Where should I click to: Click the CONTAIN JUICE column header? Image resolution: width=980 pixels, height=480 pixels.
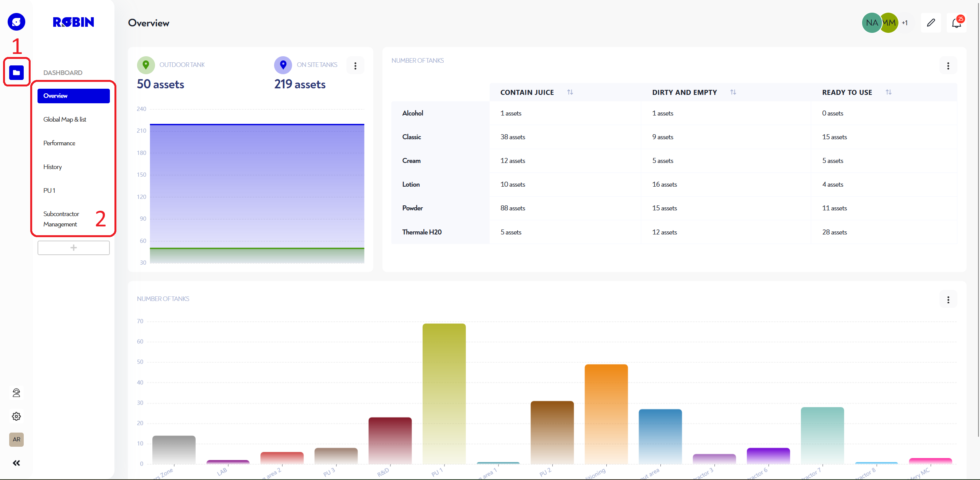tap(527, 92)
